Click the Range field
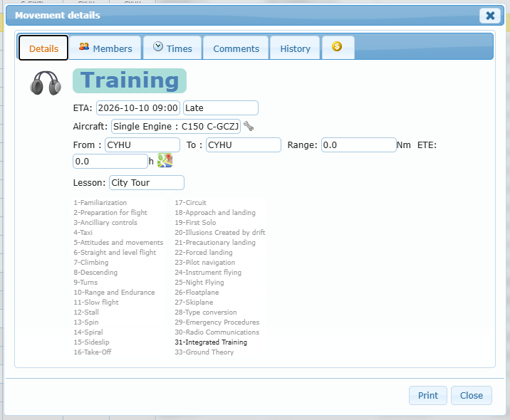 [359, 145]
